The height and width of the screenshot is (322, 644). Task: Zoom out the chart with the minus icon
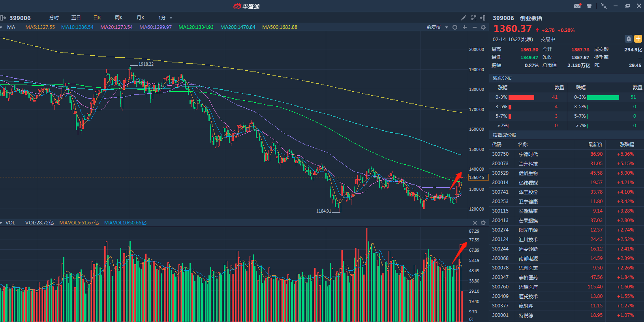coord(474,27)
